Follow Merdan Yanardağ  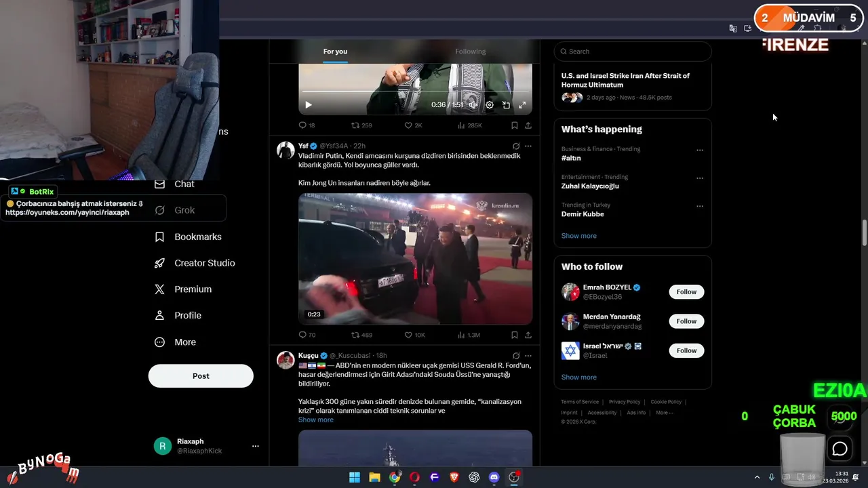coord(686,321)
